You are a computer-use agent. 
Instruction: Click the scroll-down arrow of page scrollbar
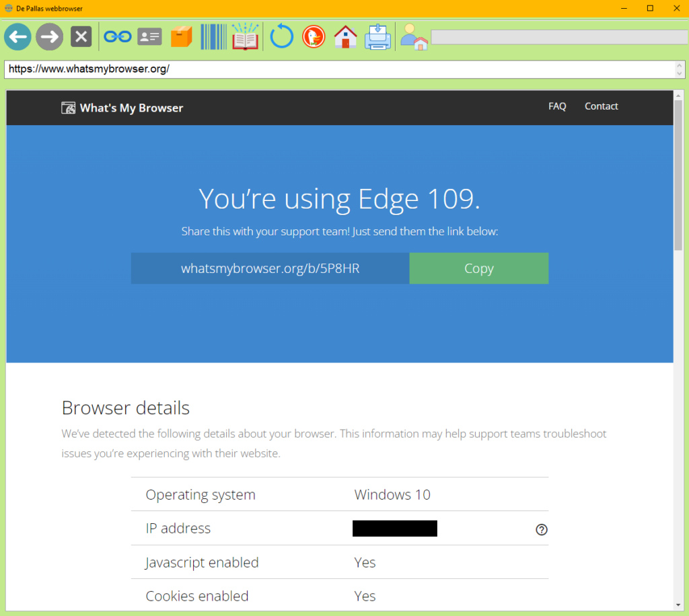click(x=678, y=605)
